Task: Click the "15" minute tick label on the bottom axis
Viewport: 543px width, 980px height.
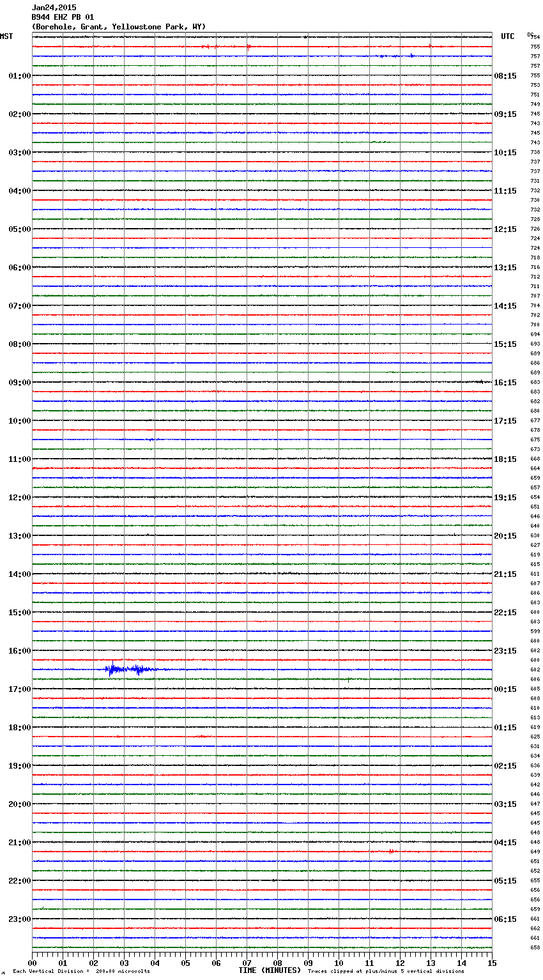Action: (x=492, y=963)
